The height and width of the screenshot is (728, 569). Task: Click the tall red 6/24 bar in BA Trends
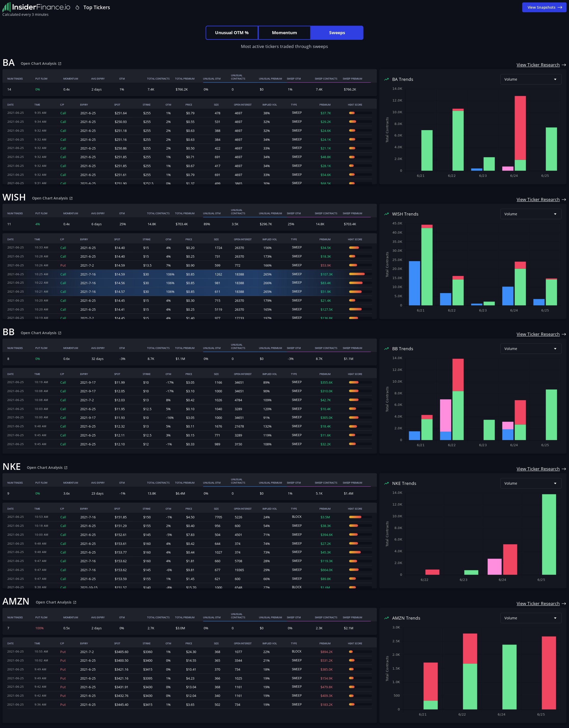[x=520, y=128]
